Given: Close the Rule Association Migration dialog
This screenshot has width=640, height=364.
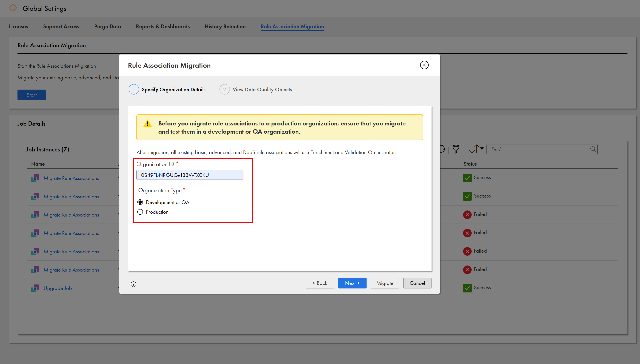Looking at the screenshot, I should [424, 65].
